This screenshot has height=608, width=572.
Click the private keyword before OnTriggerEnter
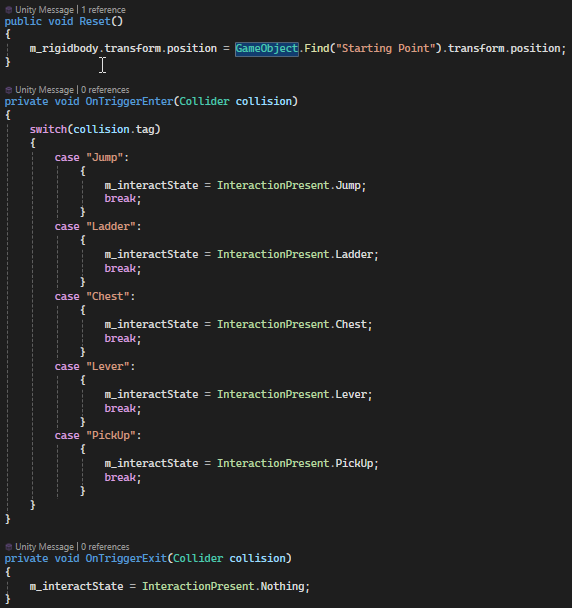(26, 102)
